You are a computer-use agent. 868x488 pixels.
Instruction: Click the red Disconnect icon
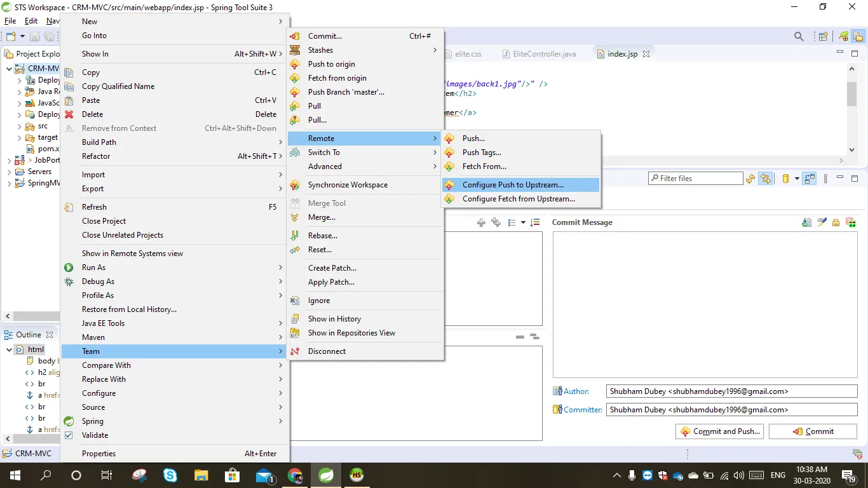coord(295,351)
